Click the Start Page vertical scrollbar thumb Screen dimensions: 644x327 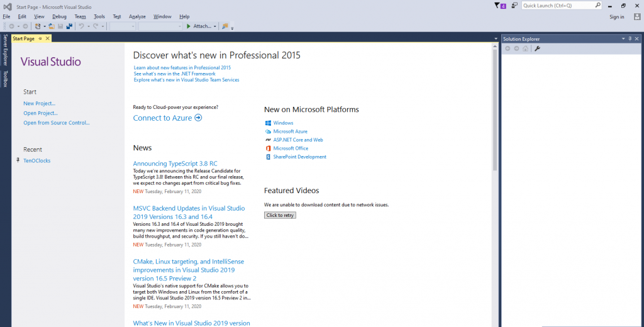click(x=495, y=110)
